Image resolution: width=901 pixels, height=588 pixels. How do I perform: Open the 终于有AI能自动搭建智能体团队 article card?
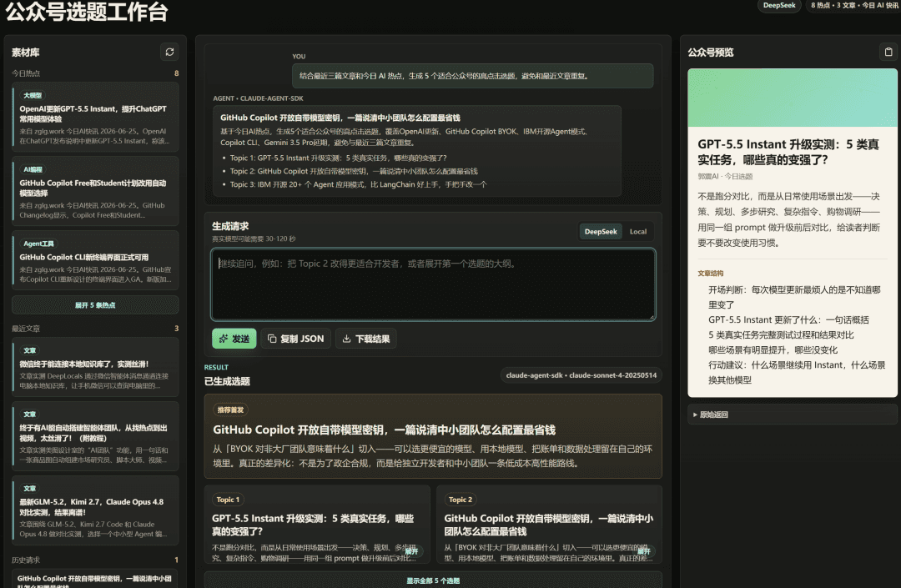(95, 436)
